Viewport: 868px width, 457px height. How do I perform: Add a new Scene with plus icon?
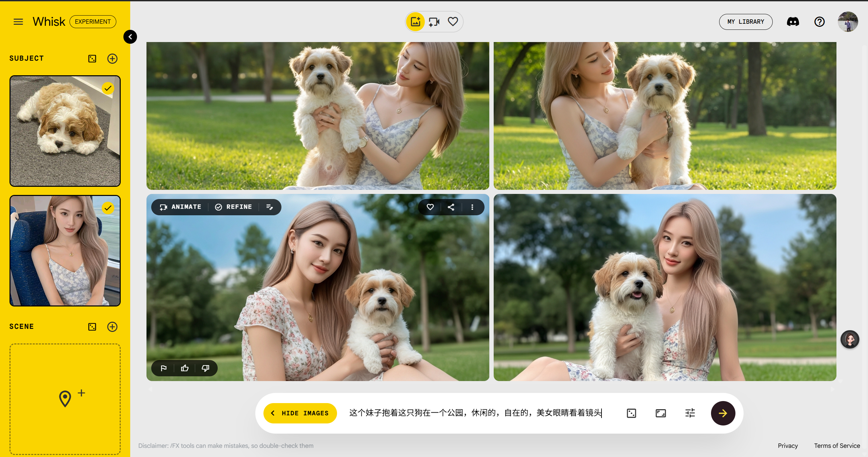click(112, 327)
